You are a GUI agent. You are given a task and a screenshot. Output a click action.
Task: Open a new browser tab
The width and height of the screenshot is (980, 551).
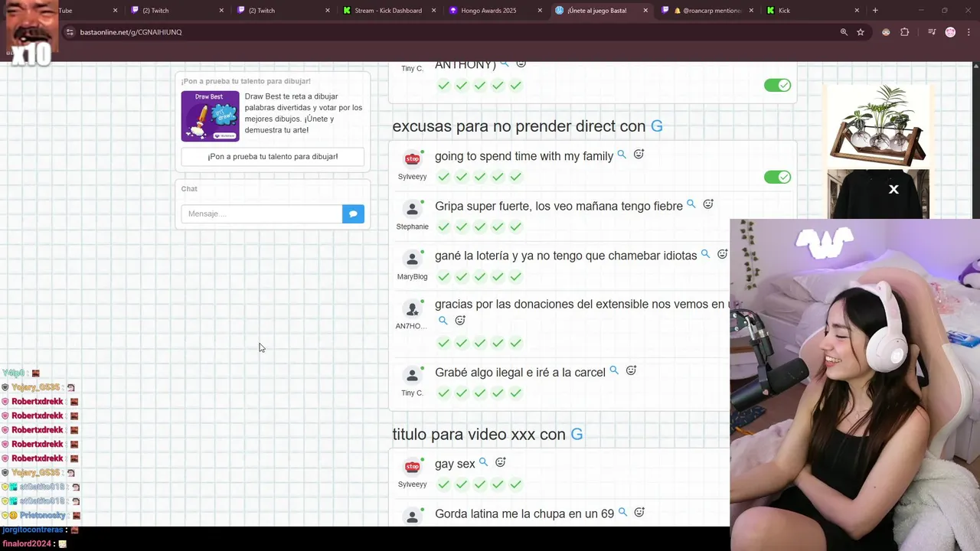coord(875,11)
